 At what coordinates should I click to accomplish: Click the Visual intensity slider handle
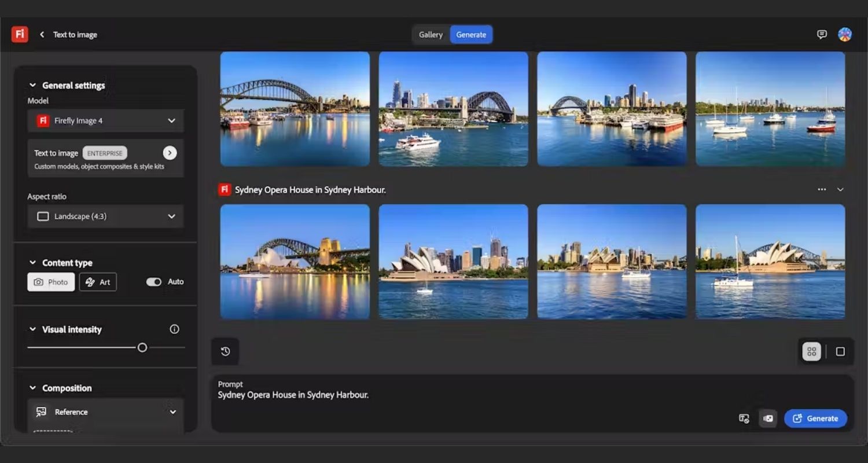(x=142, y=348)
